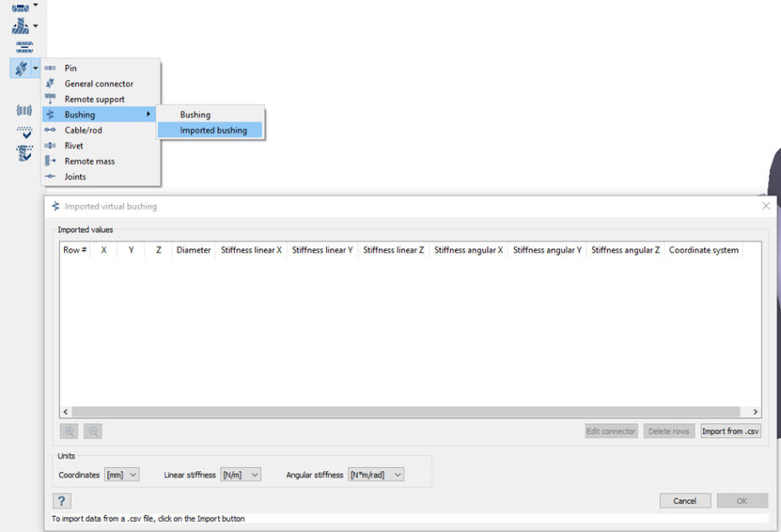Choose General connector menu entry
Image resolution: width=781 pixels, height=532 pixels.
[99, 84]
